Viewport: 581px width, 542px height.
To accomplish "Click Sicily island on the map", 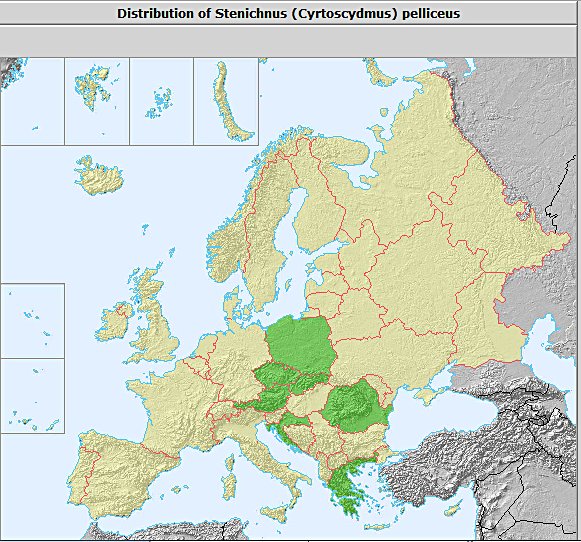I will pyautogui.click(x=275, y=513).
